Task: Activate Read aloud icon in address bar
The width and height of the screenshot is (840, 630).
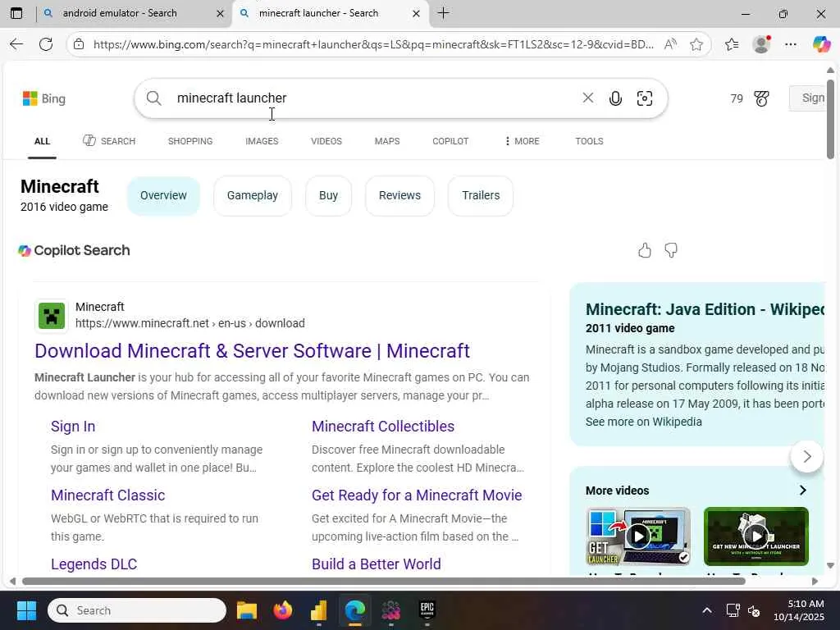Action: click(x=670, y=44)
